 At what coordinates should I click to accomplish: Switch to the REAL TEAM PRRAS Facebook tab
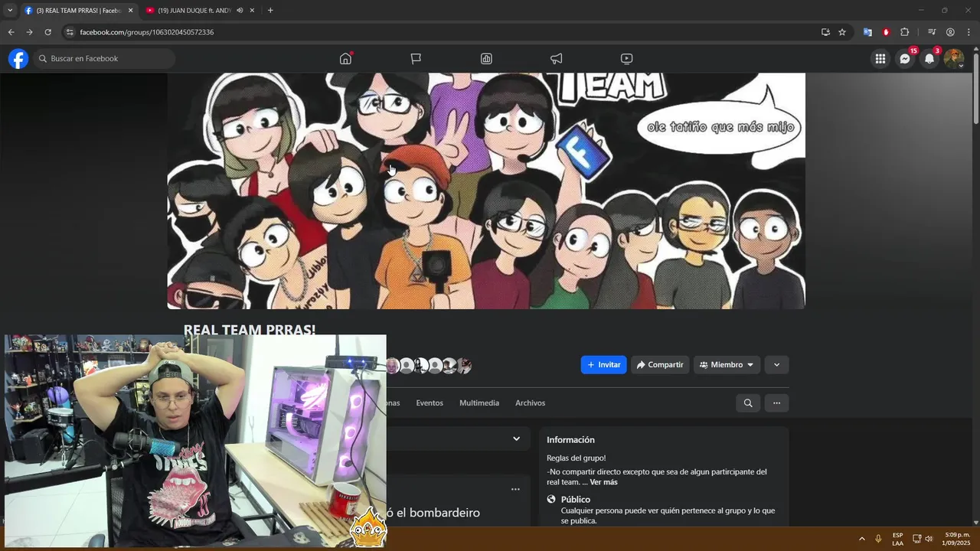click(x=78, y=11)
